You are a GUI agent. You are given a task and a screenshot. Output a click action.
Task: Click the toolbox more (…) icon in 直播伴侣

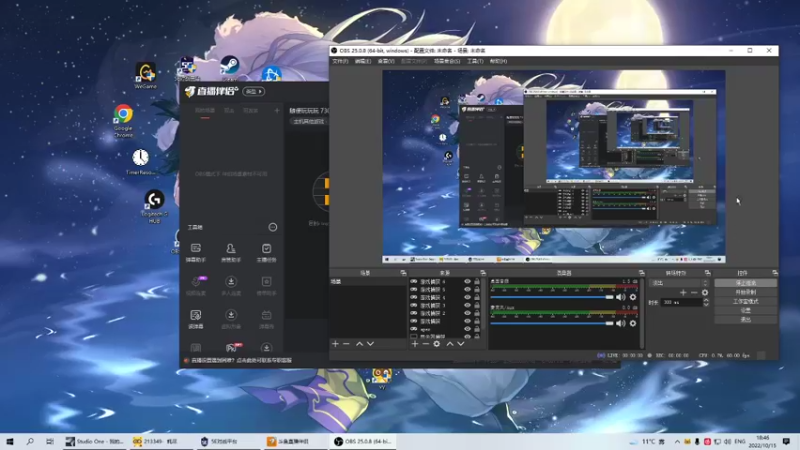[x=273, y=227]
